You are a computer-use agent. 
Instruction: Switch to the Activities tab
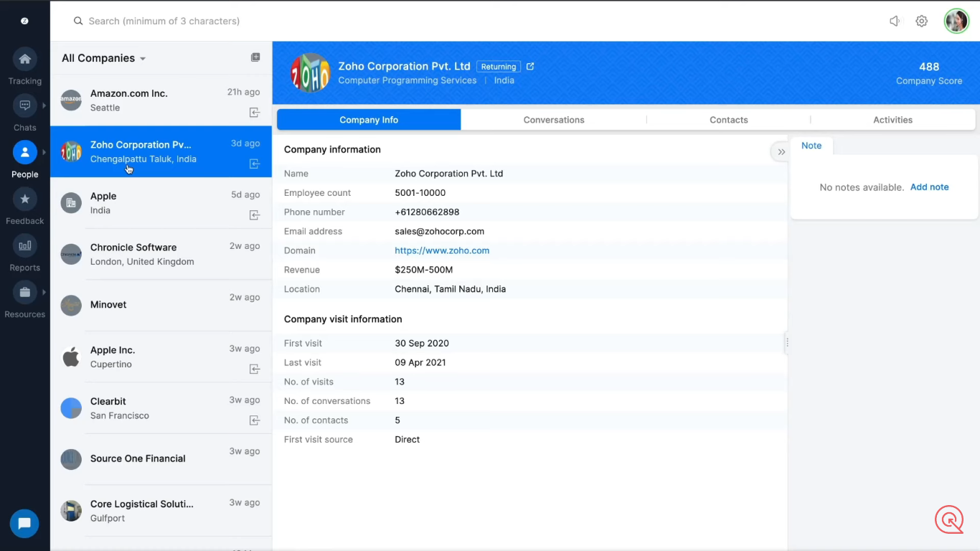893,120
